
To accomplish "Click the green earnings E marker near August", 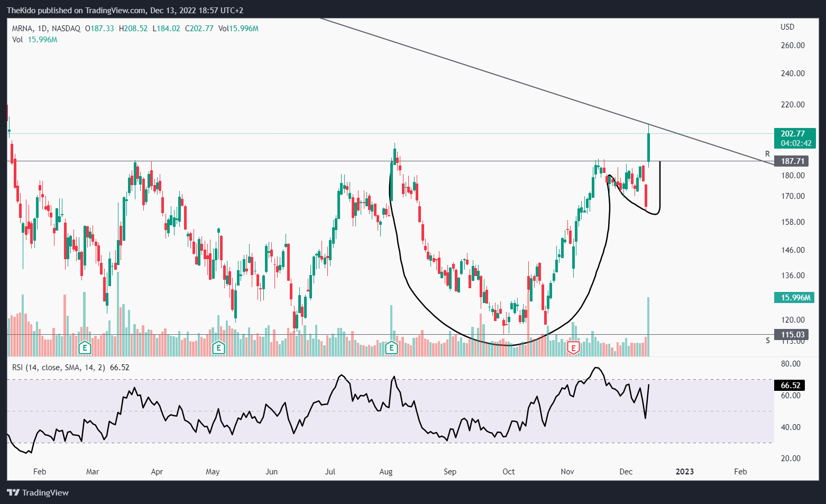I will tap(391, 347).
